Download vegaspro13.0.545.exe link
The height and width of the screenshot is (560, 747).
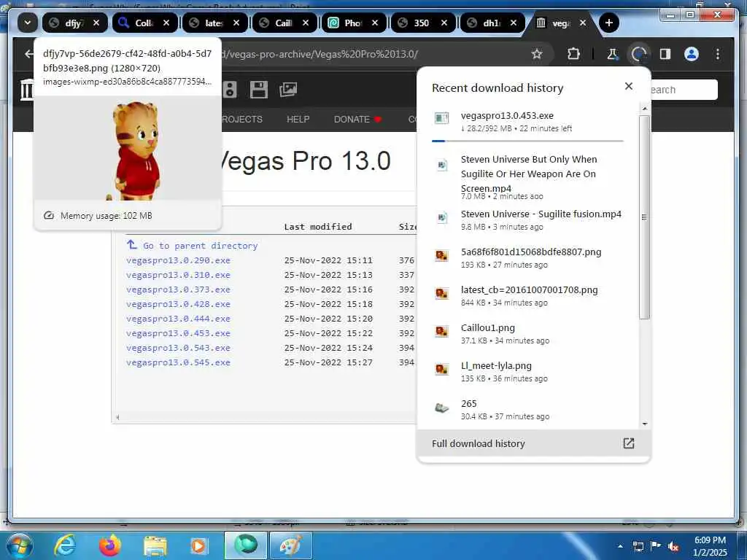[x=178, y=362]
